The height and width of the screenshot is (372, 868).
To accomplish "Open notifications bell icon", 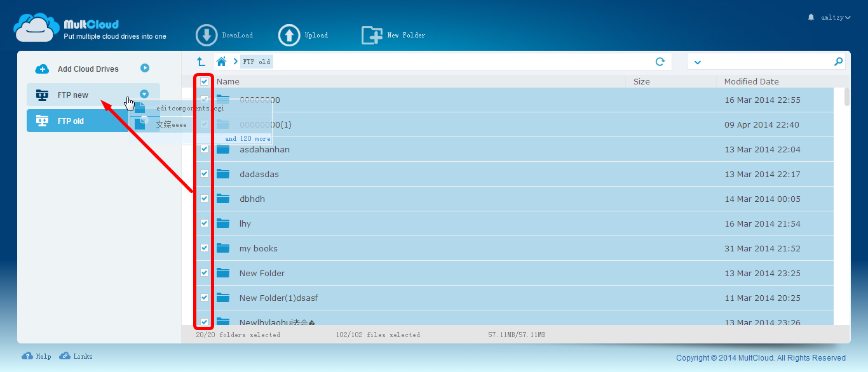I will coord(811,17).
